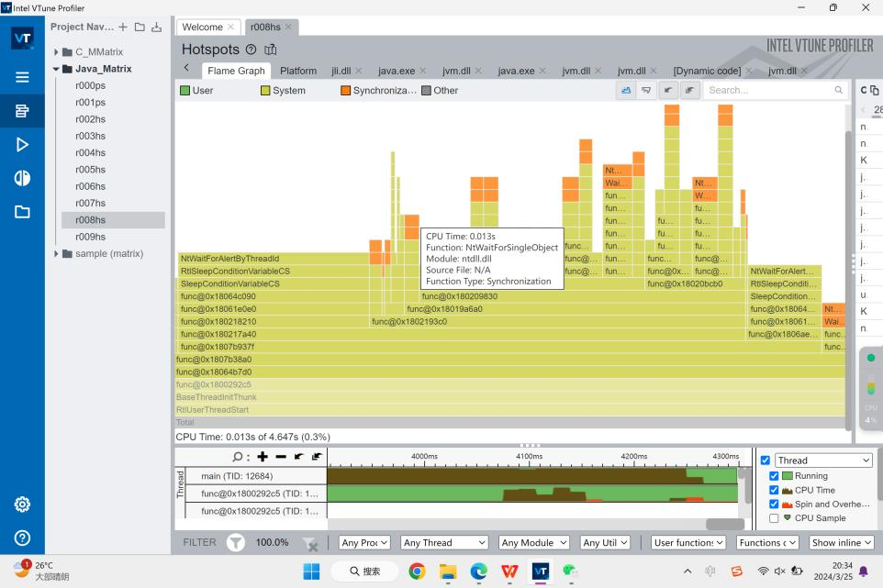Click the Open Project folder icon
This screenshot has height=588, width=883.
pyautogui.click(x=140, y=27)
